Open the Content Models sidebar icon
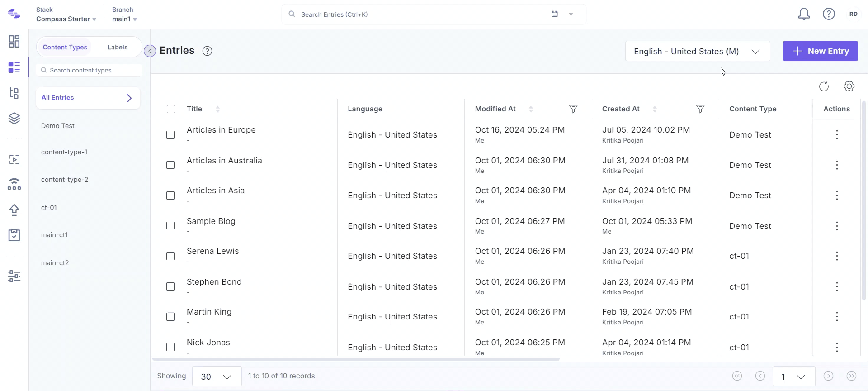The width and height of the screenshot is (868, 391). coord(14,93)
